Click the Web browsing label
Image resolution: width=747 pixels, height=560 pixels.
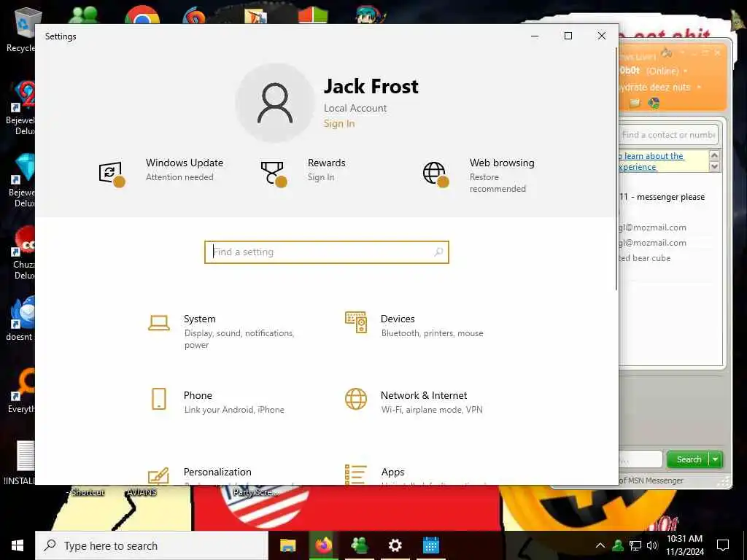coord(502,163)
